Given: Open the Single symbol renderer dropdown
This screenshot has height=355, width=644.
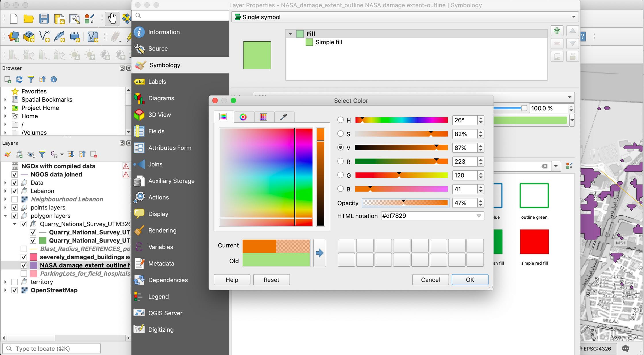Looking at the screenshot, I should [x=404, y=17].
